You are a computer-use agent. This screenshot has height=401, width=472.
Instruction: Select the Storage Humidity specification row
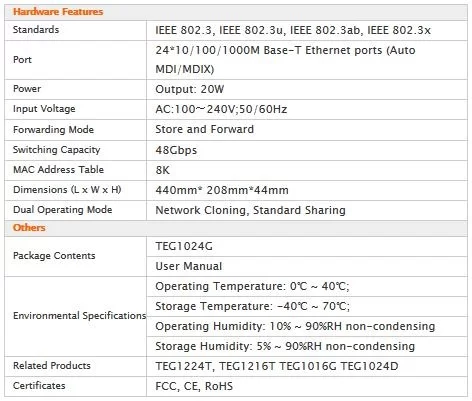tap(307, 346)
